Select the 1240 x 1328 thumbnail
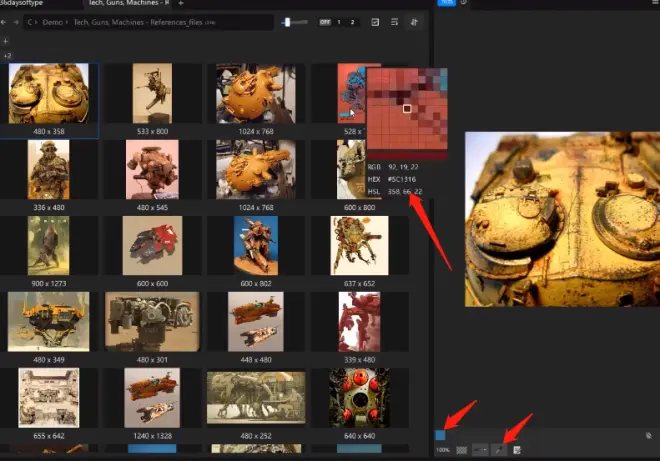The height and width of the screenshot is (461, 660). coord(152,398)
